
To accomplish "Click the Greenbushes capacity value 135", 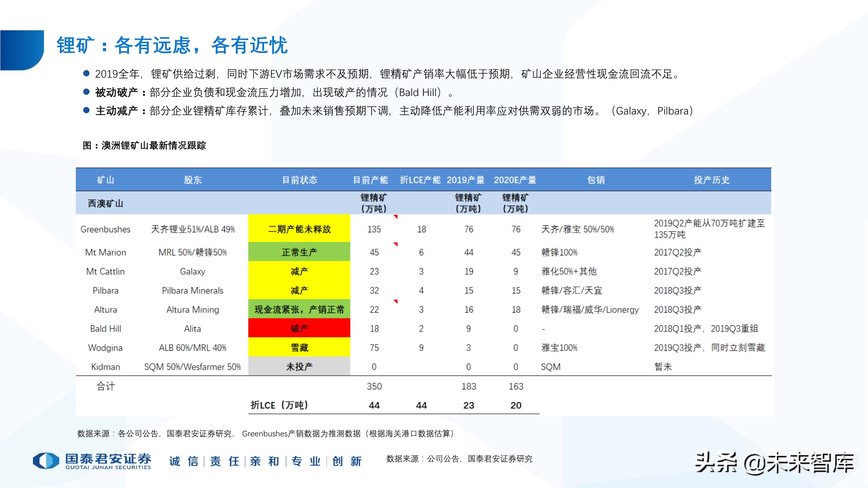I will (x=374, y=229).
